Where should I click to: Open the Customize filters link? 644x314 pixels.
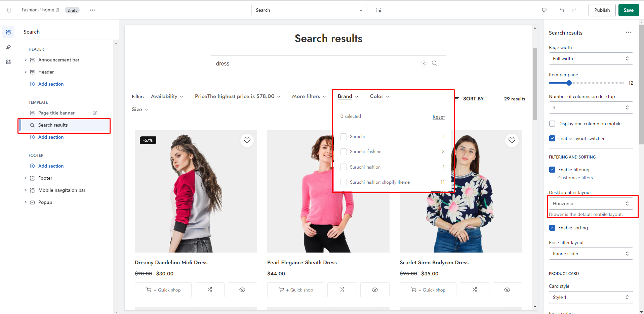[587, 178]
